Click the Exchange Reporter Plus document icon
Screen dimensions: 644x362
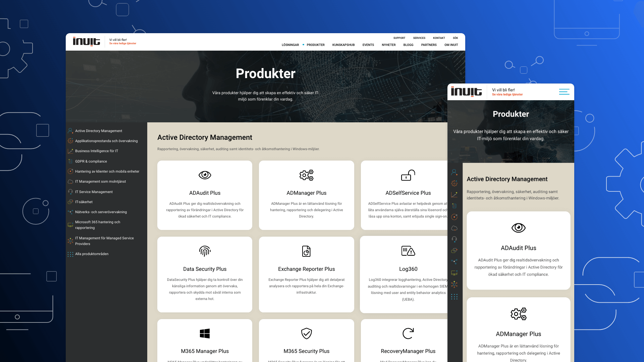pos(306,251)
